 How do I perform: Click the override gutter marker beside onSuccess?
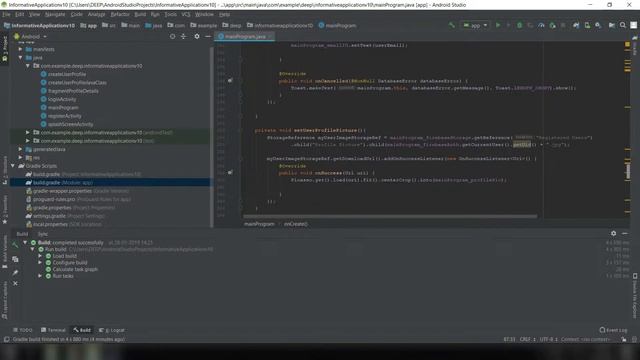[x=230, y=173]
